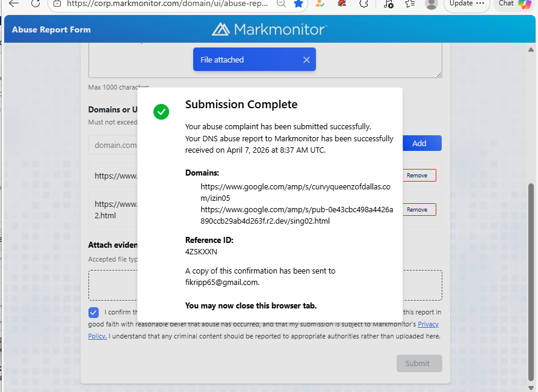Click the Domains: label in dialog

point(202,173)
